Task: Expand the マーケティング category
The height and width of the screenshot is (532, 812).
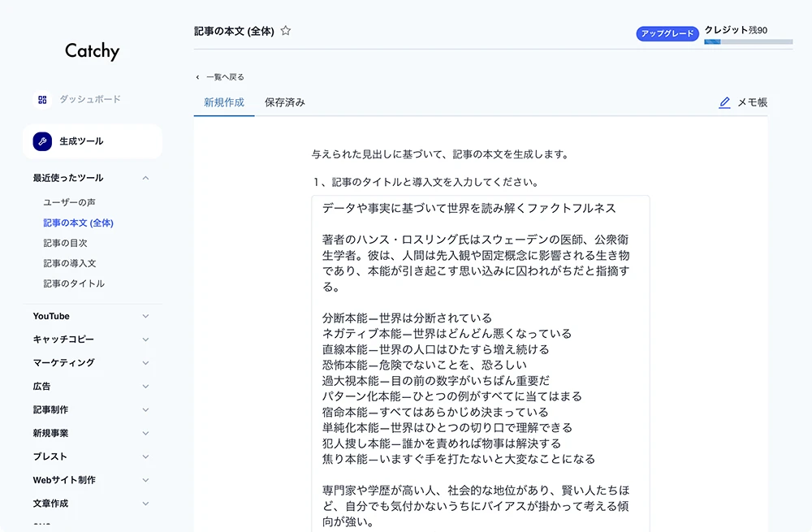Action: (x=145, y=363)
